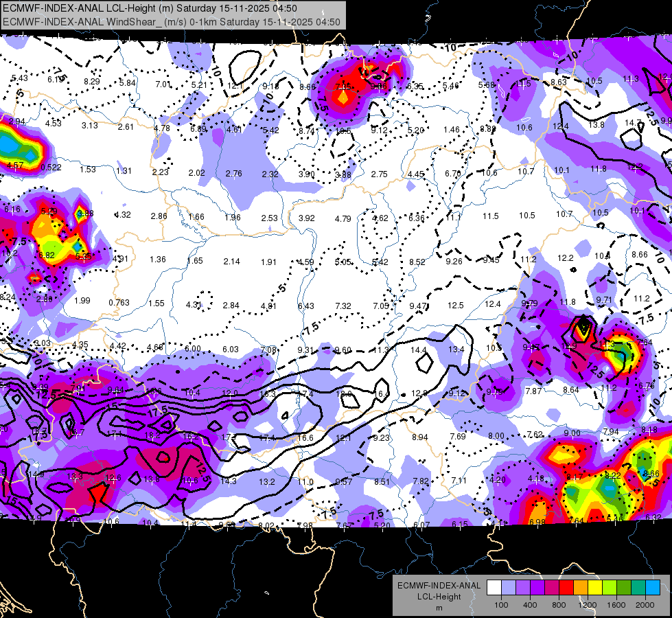
Task: Click the wind shear value 4.79
Action: click(x=343, y=219)
